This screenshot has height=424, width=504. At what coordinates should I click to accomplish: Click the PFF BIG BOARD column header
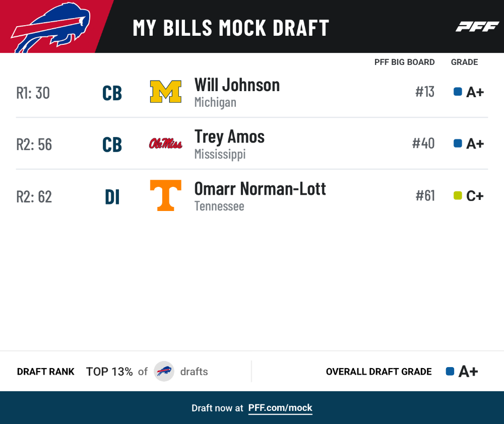[404, 62]
